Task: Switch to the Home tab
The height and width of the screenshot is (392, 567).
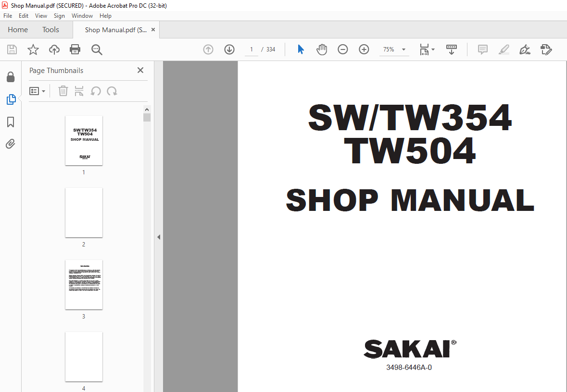Action: pos(18,30)
